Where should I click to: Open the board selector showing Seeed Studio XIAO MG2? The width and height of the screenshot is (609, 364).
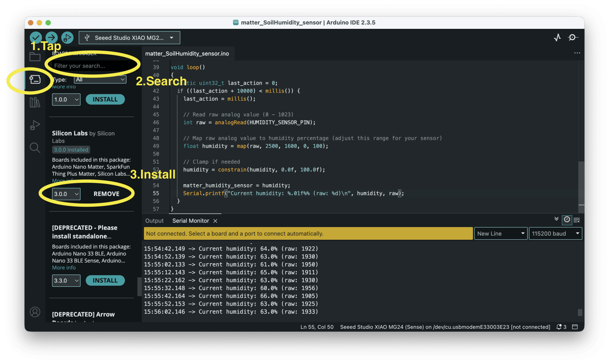[129, 37]
